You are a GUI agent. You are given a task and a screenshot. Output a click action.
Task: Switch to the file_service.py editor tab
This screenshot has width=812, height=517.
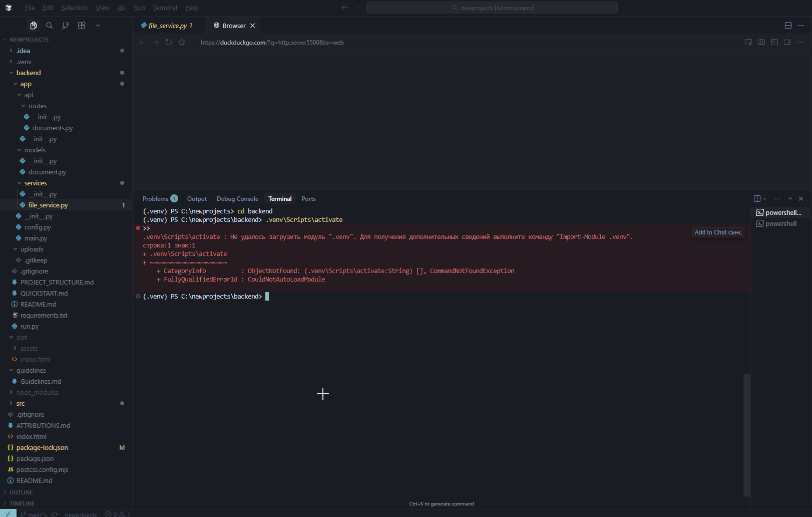click(170, 26)
